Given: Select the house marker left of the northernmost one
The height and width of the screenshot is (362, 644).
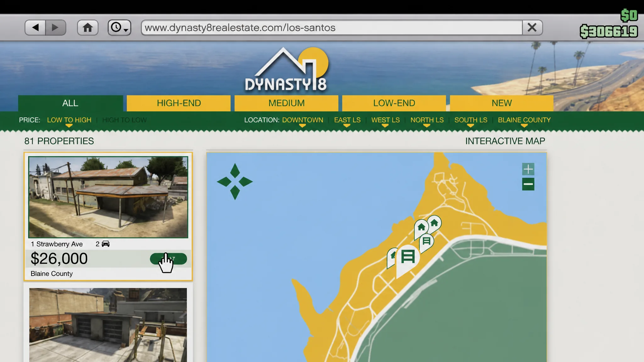Looking at the screenshot, I should pyautogui.click(x=421, y=228).
